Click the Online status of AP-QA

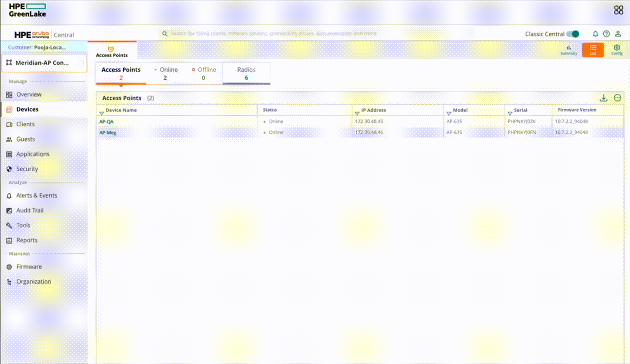click(x=274, y=121)
